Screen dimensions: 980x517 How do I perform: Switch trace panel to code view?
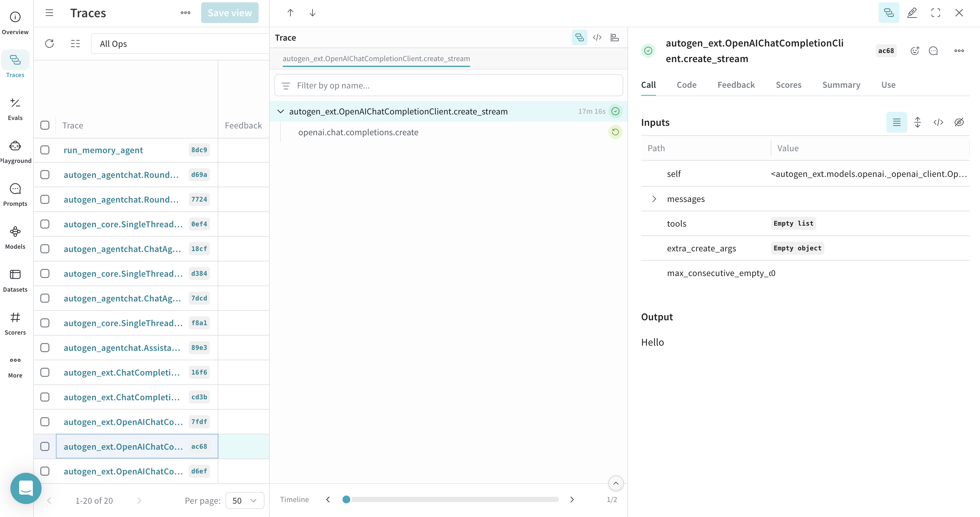597,37
